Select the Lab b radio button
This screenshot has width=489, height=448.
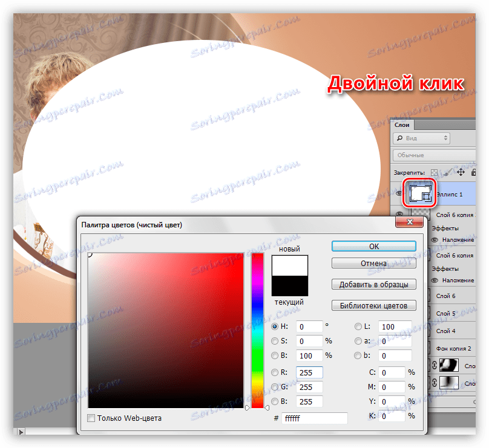tap(358, 355)
